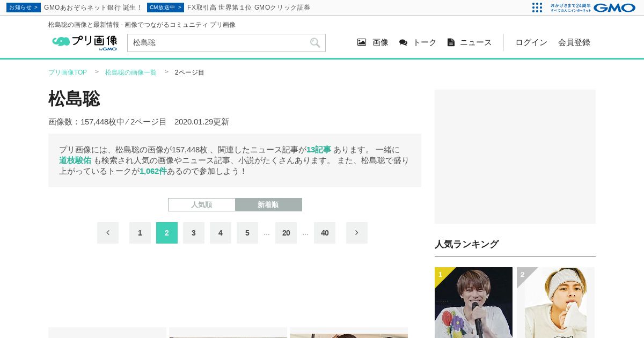Click the 人気ランキング heading

[467, 244]
